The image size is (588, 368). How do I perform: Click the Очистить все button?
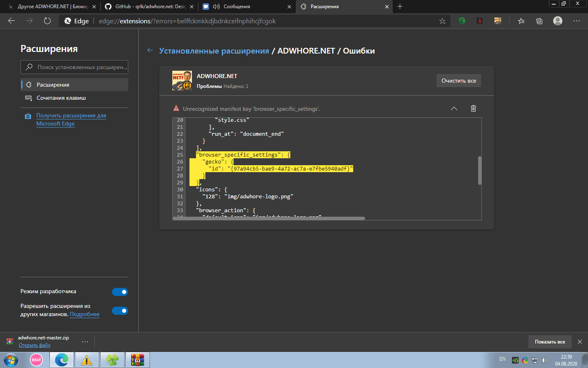point(459,81)
